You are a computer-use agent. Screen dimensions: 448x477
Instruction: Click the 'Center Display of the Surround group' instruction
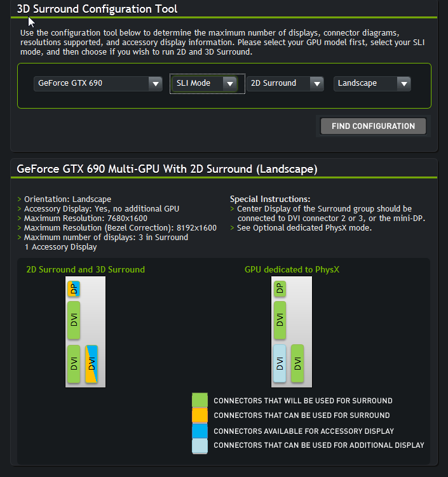pos(331,213)
